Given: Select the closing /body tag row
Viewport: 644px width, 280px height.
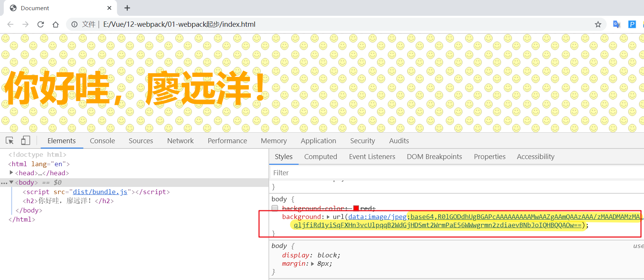Looking at the screenshot, I should click(x=29, y=210).
